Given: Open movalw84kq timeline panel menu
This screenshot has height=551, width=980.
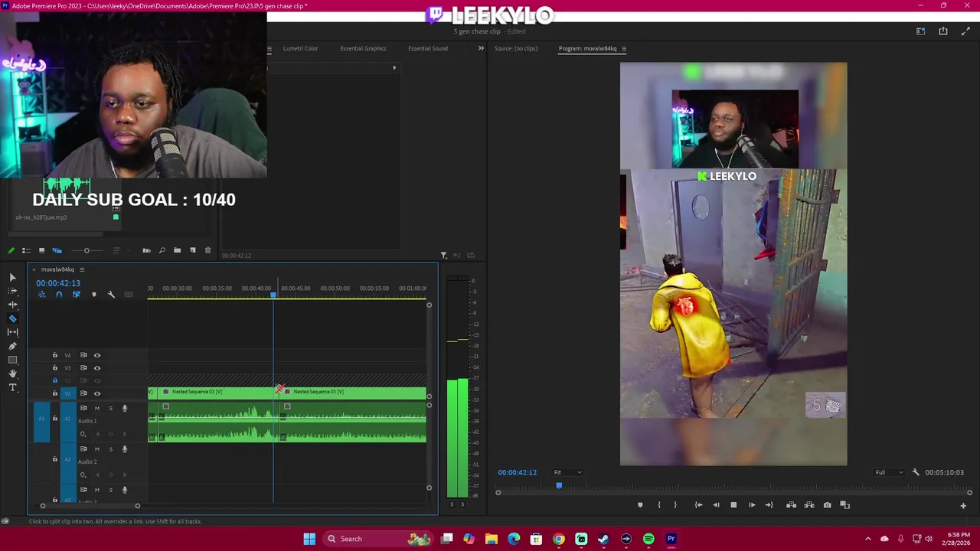Looking at the screenshot, I should coord(82,269).
